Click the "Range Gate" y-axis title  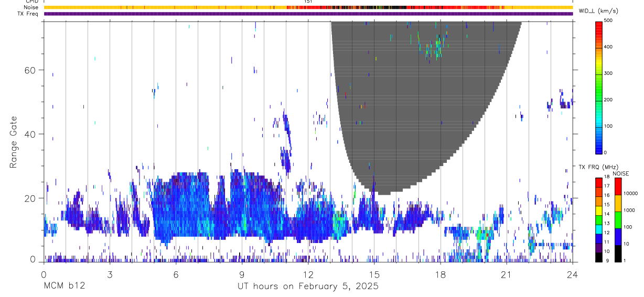(x=14, y=142)
